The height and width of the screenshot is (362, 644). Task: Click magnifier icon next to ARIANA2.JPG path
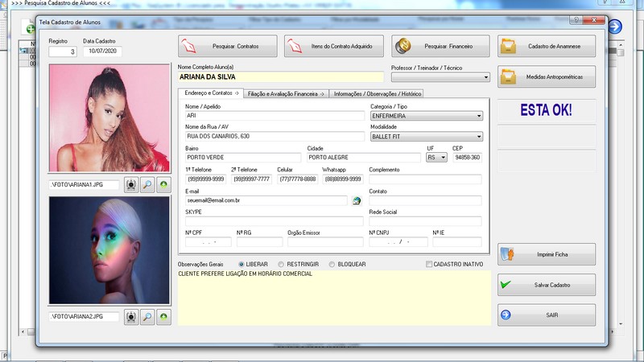coord(147,317)
